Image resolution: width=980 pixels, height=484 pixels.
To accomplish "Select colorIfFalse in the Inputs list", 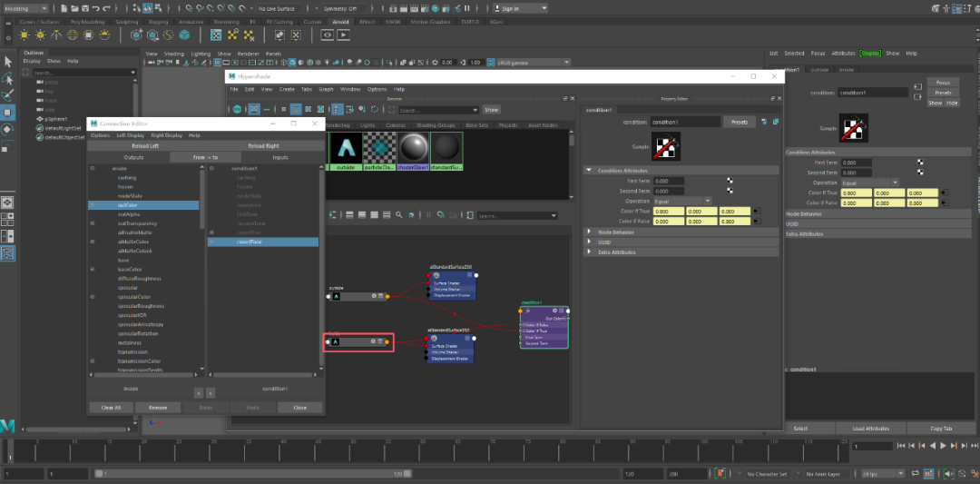I will [x=263, y=242].
